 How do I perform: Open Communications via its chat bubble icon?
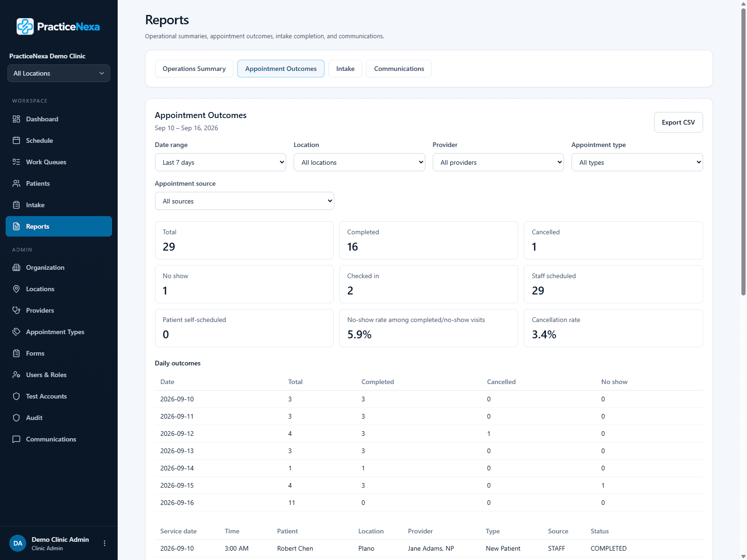16,439
